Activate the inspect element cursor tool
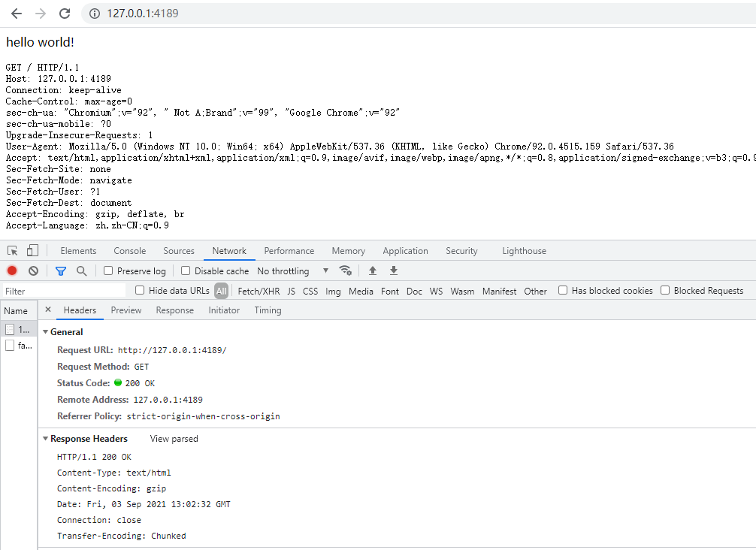Screen dimensions: 756x550 pos(12,250)
